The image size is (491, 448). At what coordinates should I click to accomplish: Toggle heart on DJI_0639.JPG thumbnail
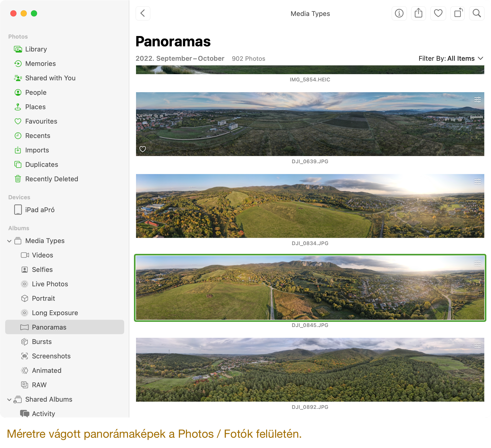(x=143, y=149)
